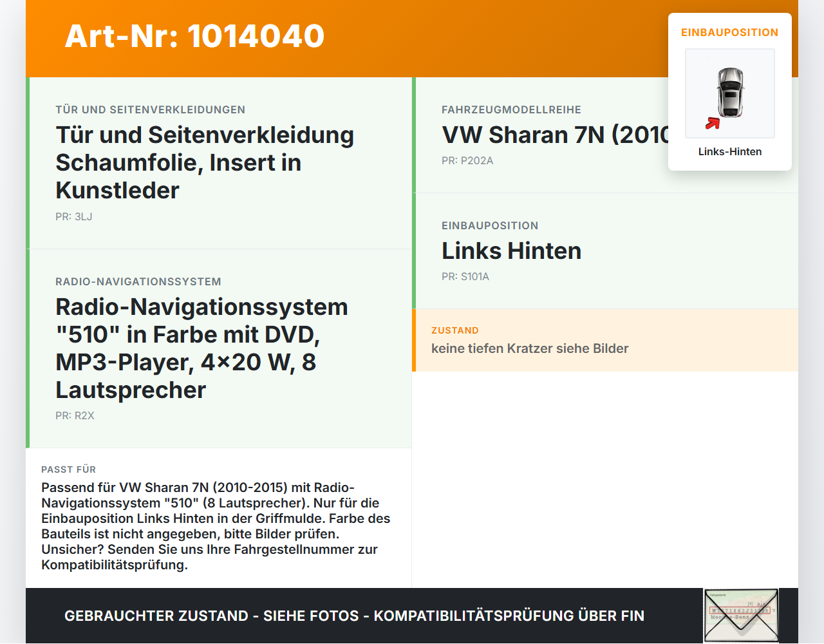Click the PASST FÜR label
The height and width of the screenshot is (644, 824).
(x=68, y=469)
